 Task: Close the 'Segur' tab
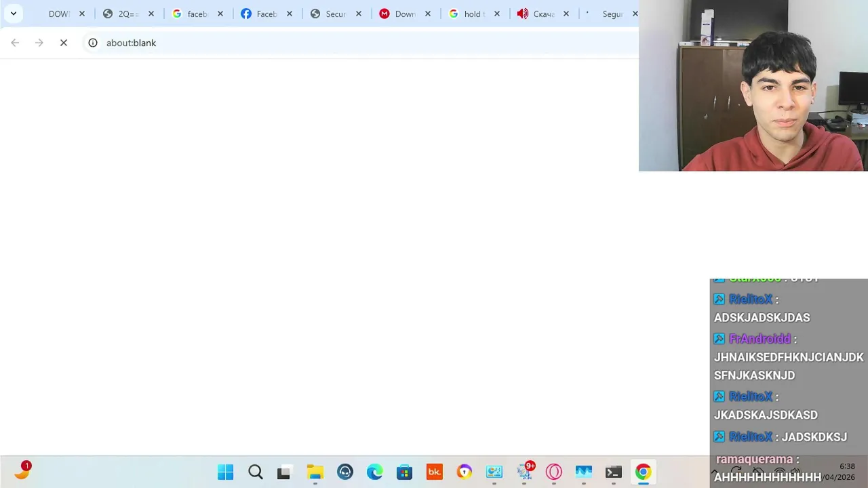coord(635,14)
